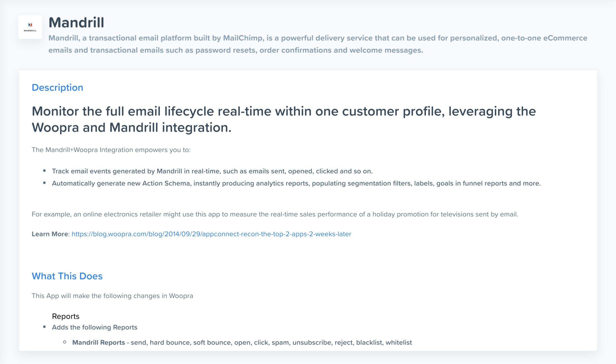The height and width of the screenshot is (364, 616).
Task: Click the online electronics retailer example paragraph
Action: [x=275, y=214]
